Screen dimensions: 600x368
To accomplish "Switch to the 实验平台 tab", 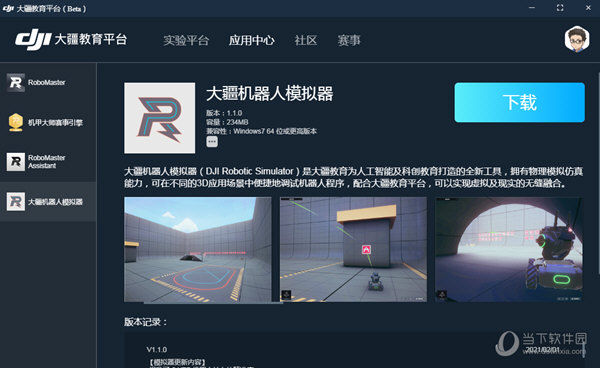I will click(186, 40).
